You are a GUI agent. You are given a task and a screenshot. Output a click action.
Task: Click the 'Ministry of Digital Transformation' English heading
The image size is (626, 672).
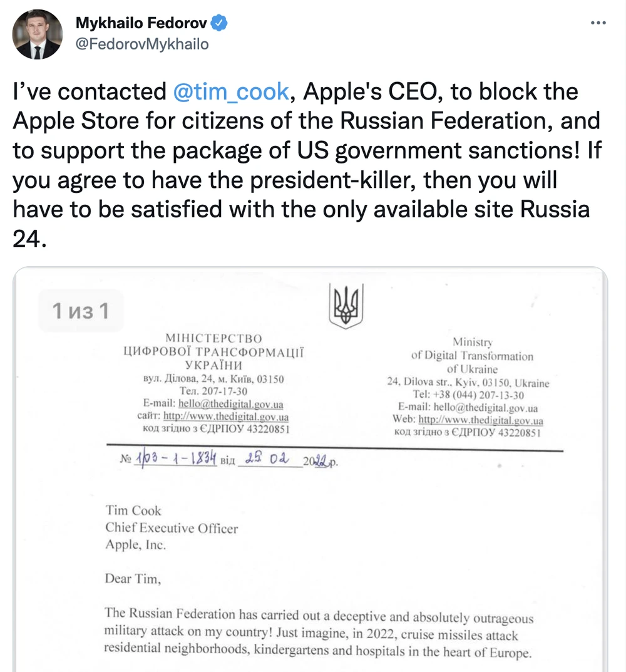[x=473, y=356]
